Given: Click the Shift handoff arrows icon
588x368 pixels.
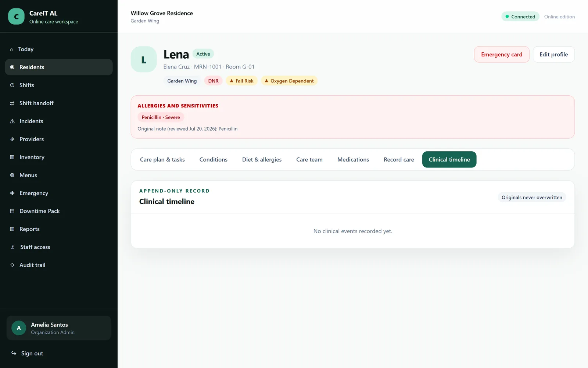Looking at the screenshot, I should (12, 103).
